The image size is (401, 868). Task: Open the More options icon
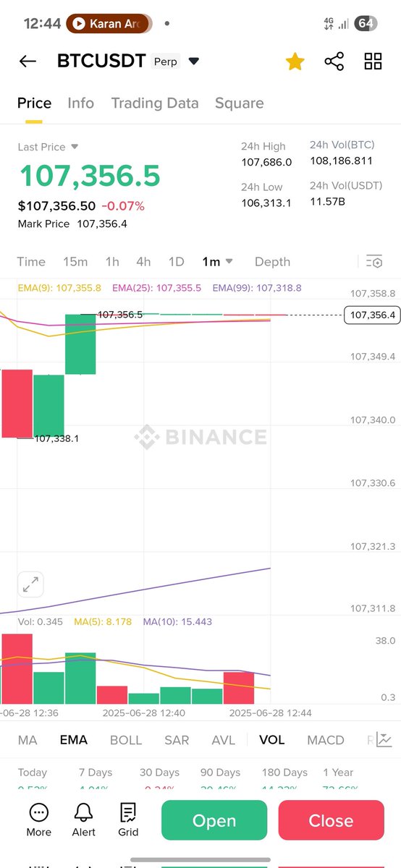(x=39, y=820)
